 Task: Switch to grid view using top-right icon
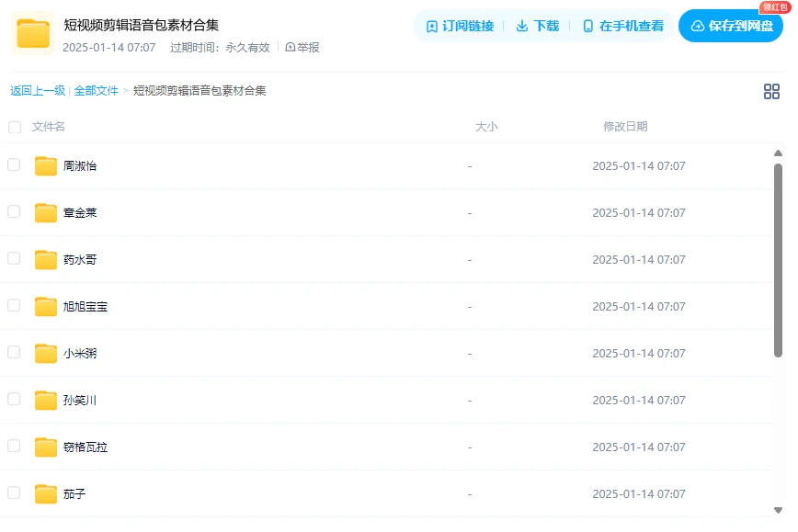point(771,91)
